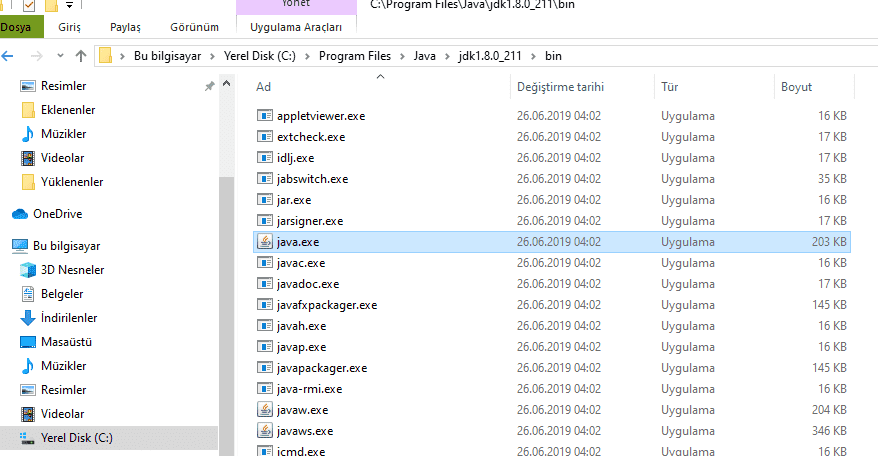
Task: Click javaw.exe Java cup icon
Action: click(264, 410)
